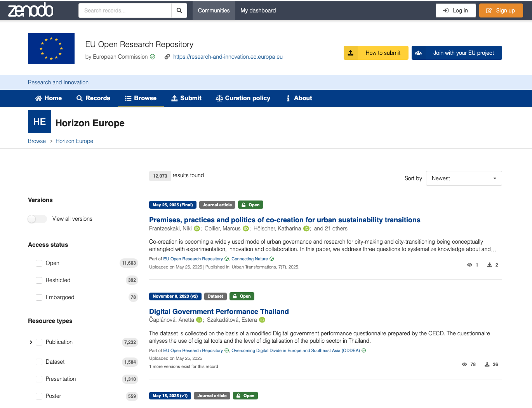Open the Submit tab
Viewport: 532px width, 408px height.
pyautogui.click(x=186, y=98)
